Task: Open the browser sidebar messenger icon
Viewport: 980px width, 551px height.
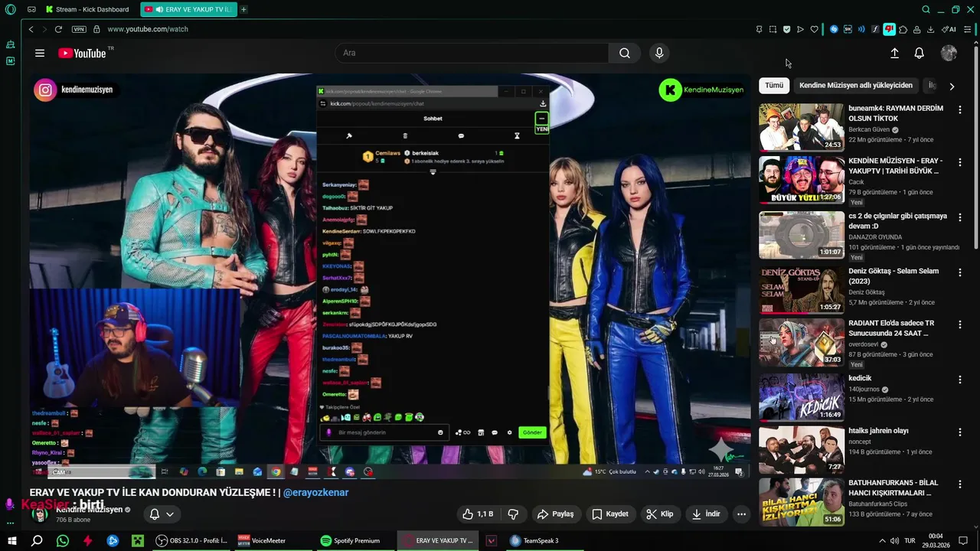Action: (10, 61)
